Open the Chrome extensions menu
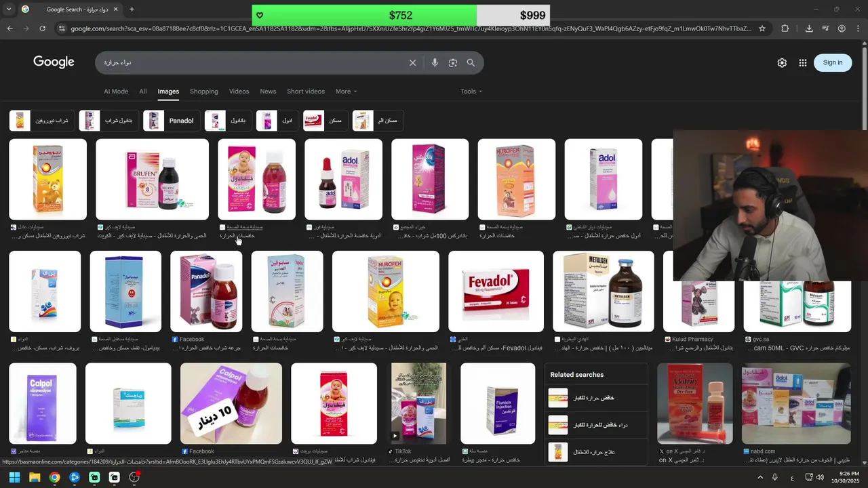 point(785,28)
